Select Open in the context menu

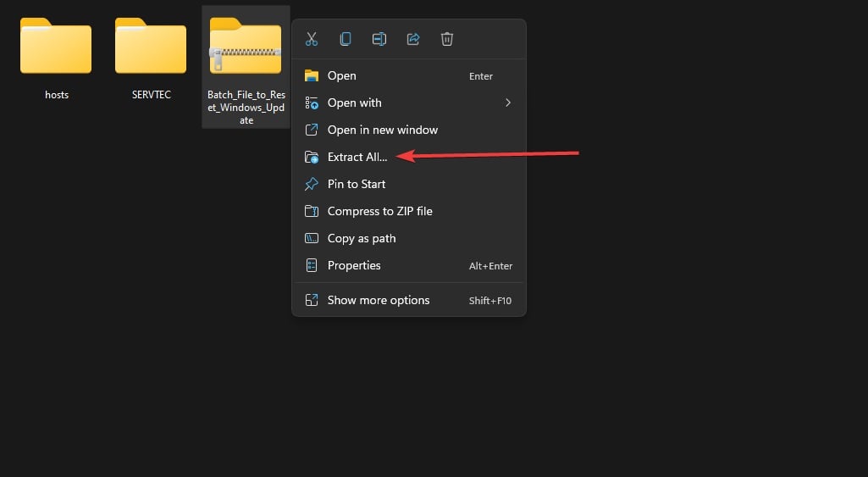[x=341, y=75]
